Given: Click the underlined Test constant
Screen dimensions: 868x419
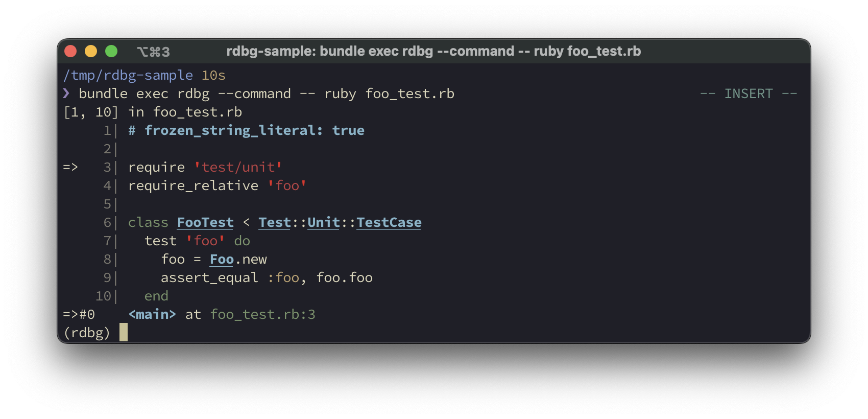Looking at the screenshot, I should (x=275, y=222).
